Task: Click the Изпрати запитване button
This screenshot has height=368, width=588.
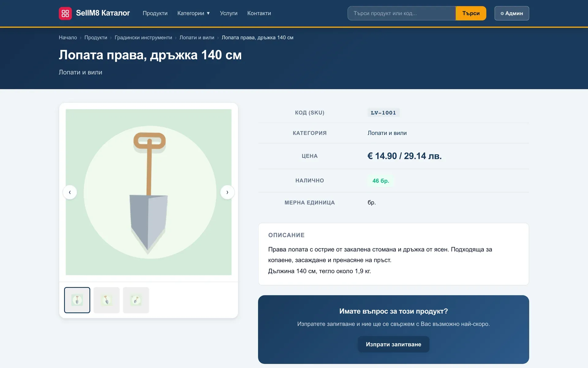Action: click(394, 344)
